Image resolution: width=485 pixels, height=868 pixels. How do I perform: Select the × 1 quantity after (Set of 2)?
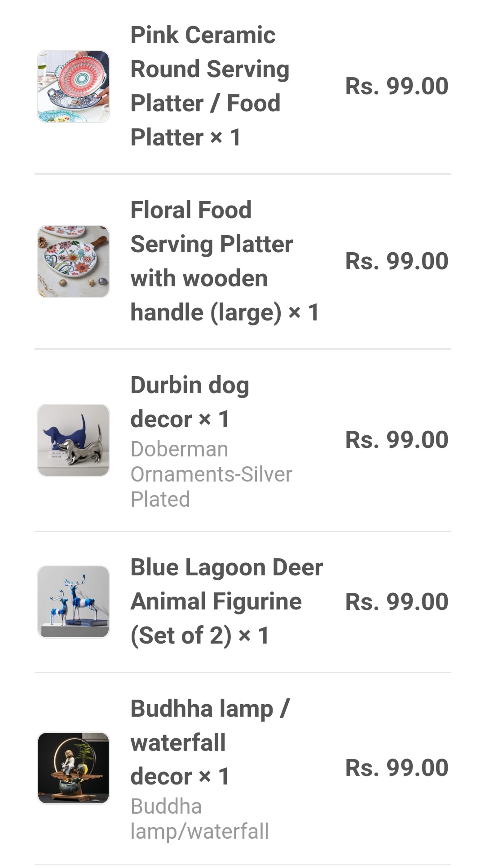tap(254, 636)
